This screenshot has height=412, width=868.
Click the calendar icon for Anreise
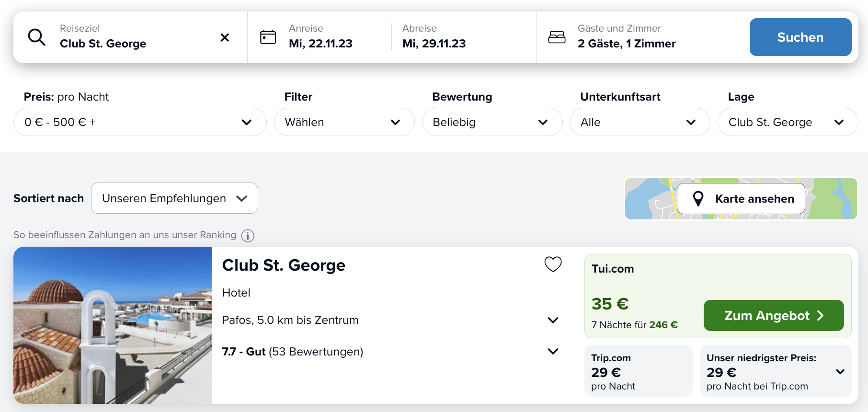click(268, 37)
